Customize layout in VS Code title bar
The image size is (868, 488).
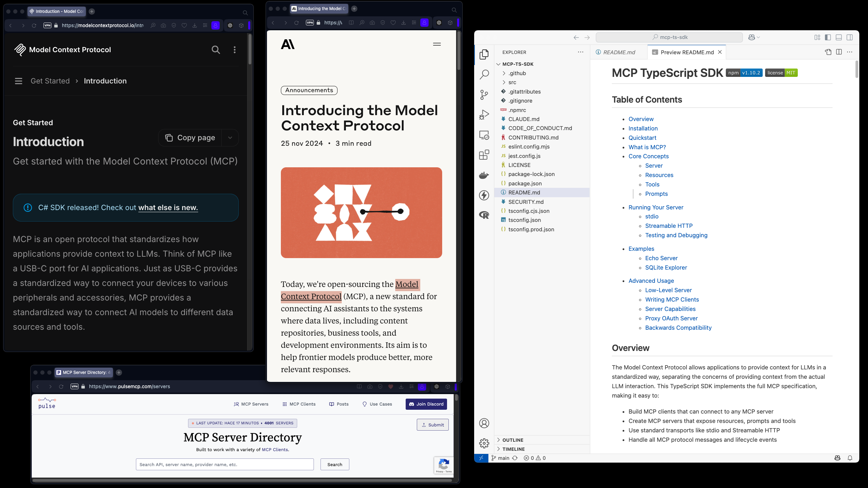click(x=817, y=38)
